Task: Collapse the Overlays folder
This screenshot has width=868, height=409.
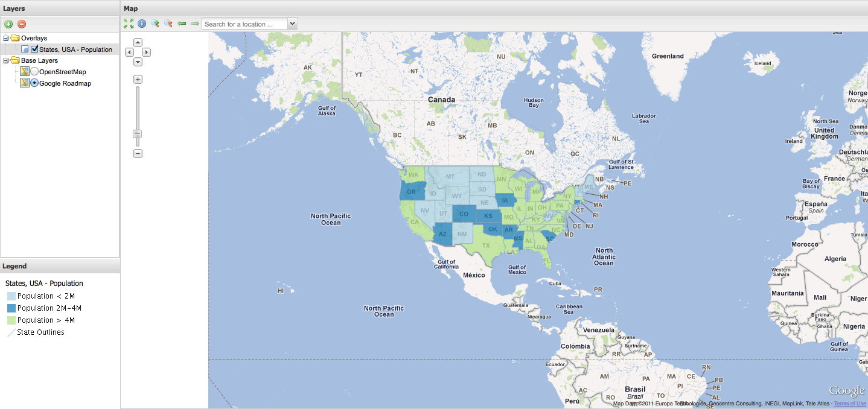Action: pyautogui.click(x=5, y=38)
